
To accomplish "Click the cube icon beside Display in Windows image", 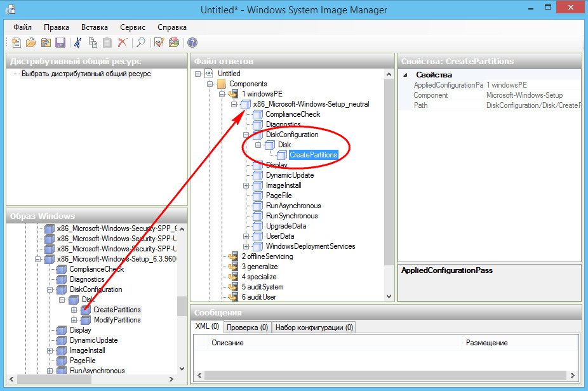I will (62, 330).
